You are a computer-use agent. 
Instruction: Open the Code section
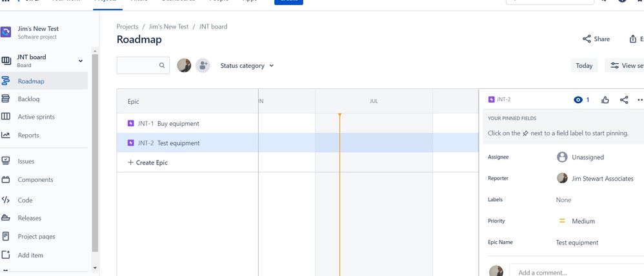point(25,200)
